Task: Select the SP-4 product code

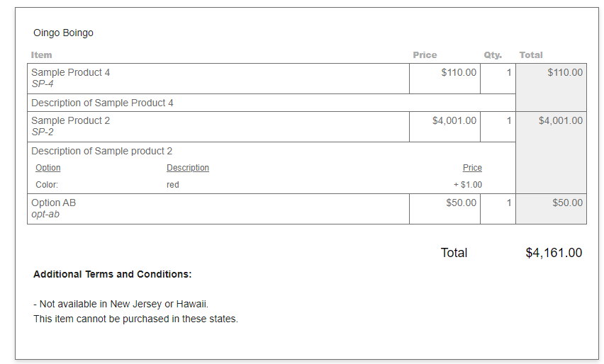Action: point(43,84)
